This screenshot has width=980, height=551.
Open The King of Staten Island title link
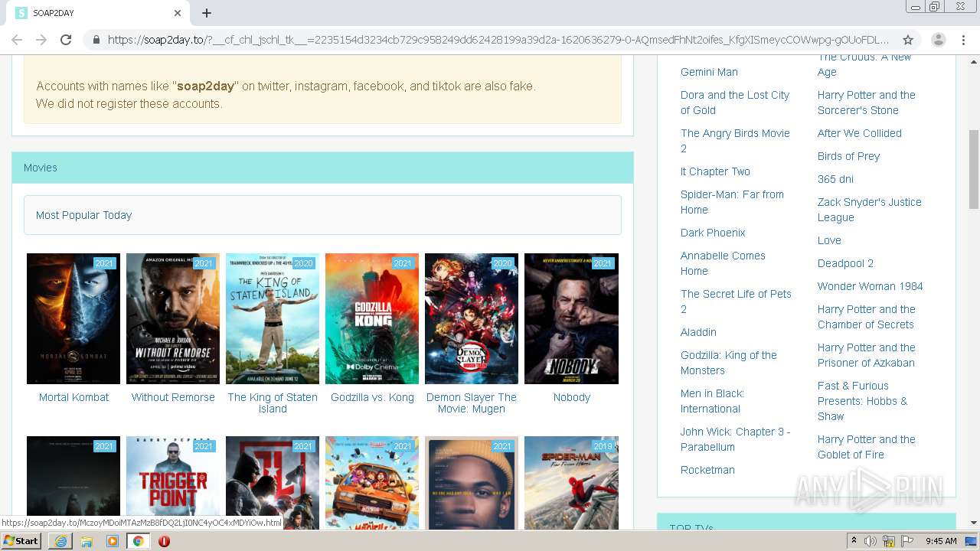click(273, 403)
